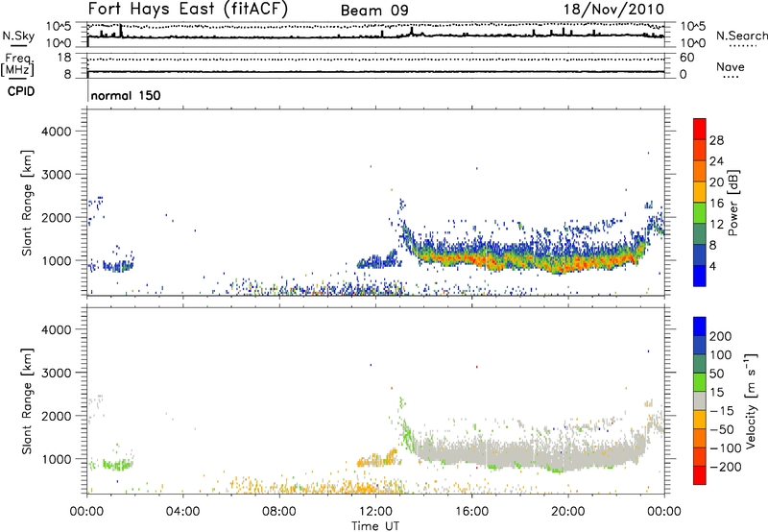
Task: Click the 2000 tick of the velocity panel
Action: point(57,416)
